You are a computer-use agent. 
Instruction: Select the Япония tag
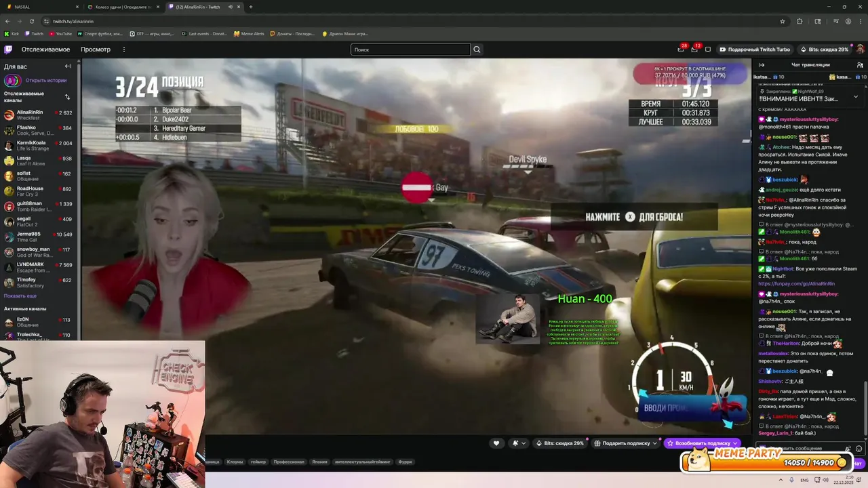click(319, 462)
